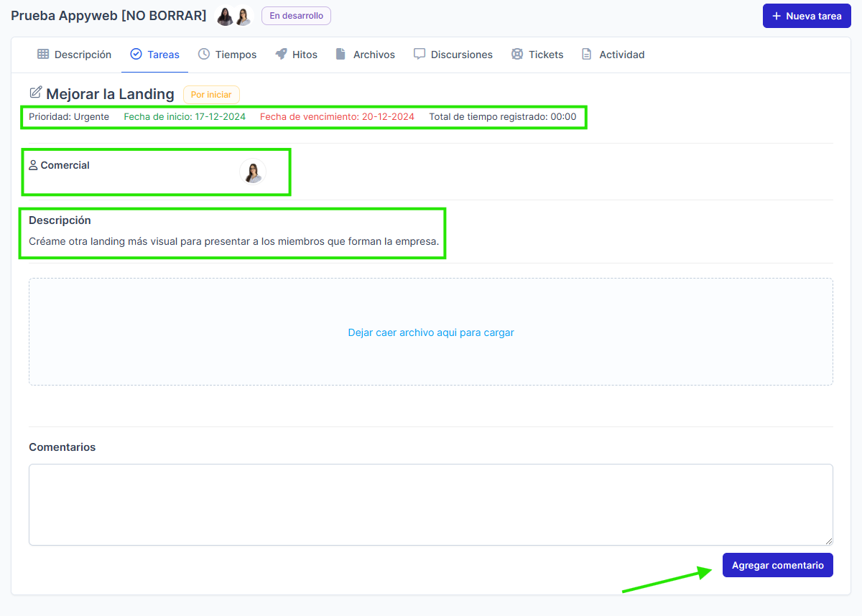Click the En desarrollo project status badge
Screen dimensions: 862x616
pyautogui.click(x=296, y=16)
